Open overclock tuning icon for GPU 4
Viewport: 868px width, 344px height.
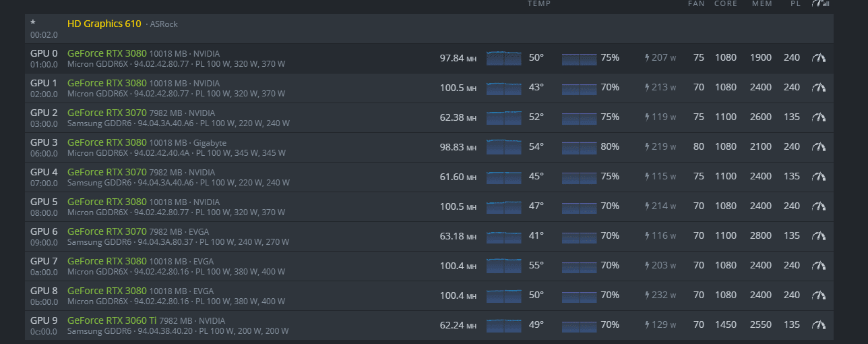point(819,177)
